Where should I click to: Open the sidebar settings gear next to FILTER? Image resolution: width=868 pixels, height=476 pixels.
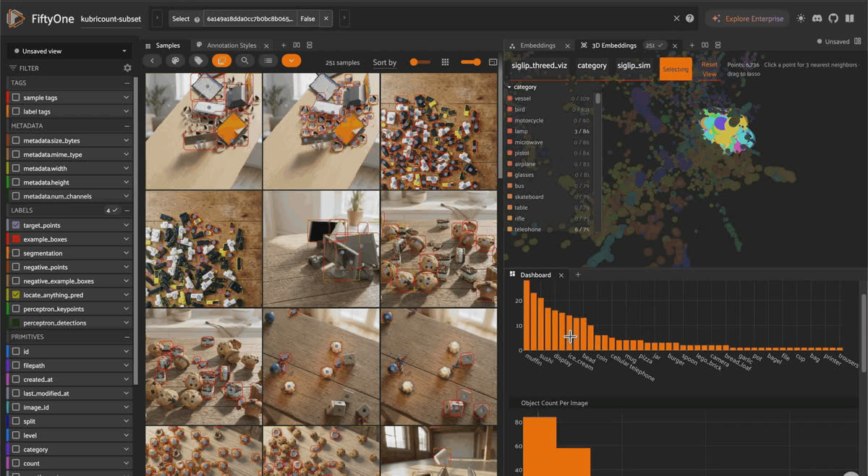click(x=127, y=68)
